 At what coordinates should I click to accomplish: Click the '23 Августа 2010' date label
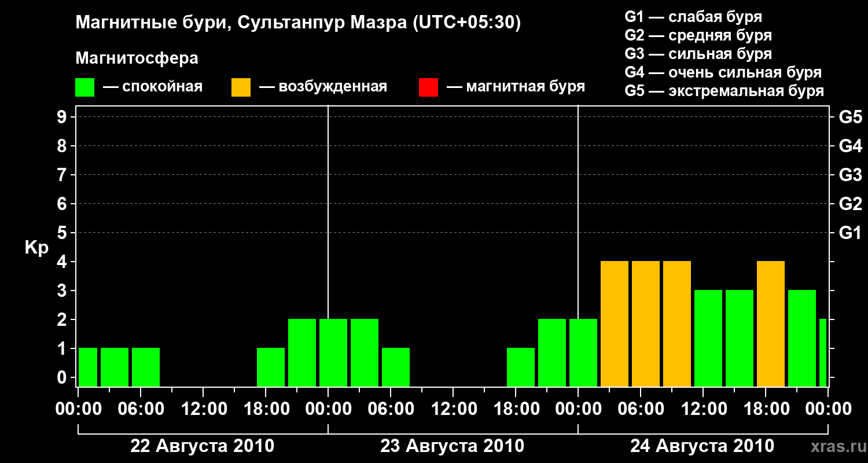452,446
